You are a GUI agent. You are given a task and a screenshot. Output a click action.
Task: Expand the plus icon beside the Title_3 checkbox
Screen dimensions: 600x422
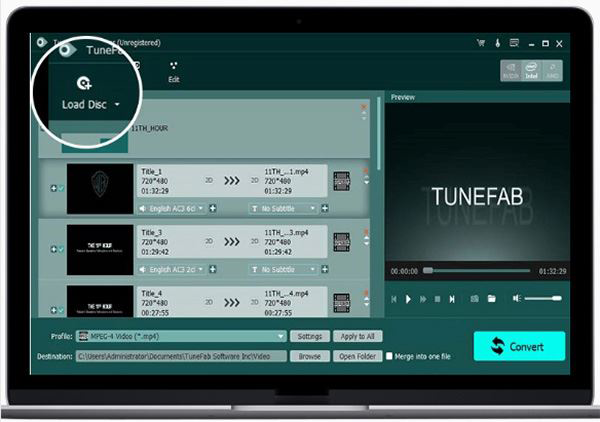(54, 249)
